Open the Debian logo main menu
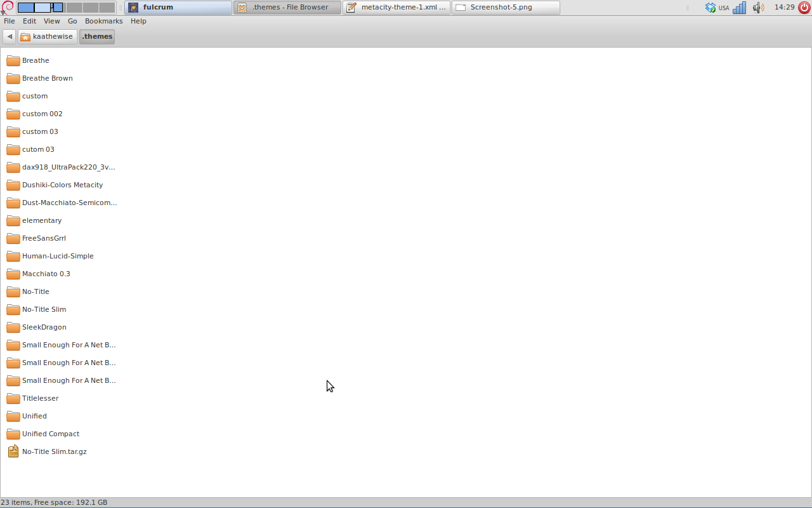Screen dimensions: 812x508 8,7
